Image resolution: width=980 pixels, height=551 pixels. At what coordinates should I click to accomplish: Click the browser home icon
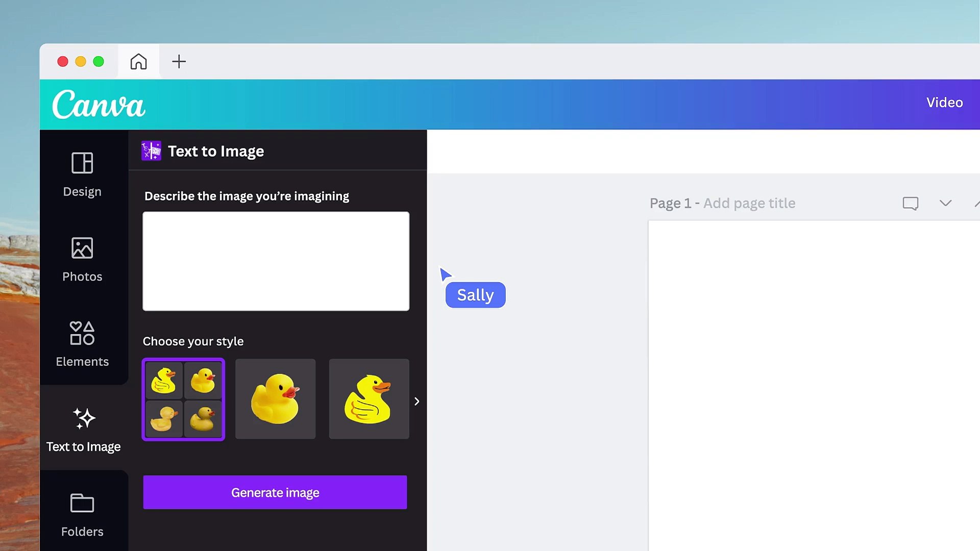(138, 61)
